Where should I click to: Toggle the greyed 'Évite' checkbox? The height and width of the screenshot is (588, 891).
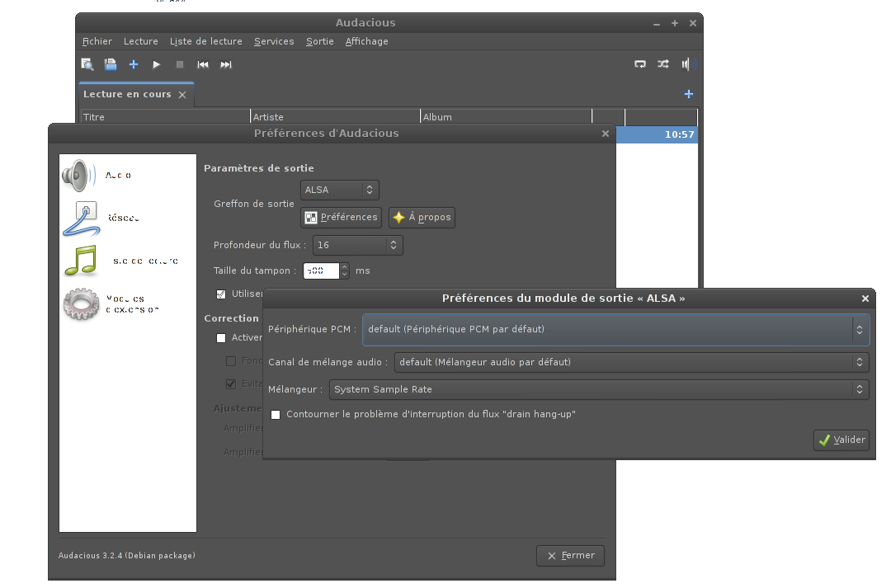click(x=231, y=384)
